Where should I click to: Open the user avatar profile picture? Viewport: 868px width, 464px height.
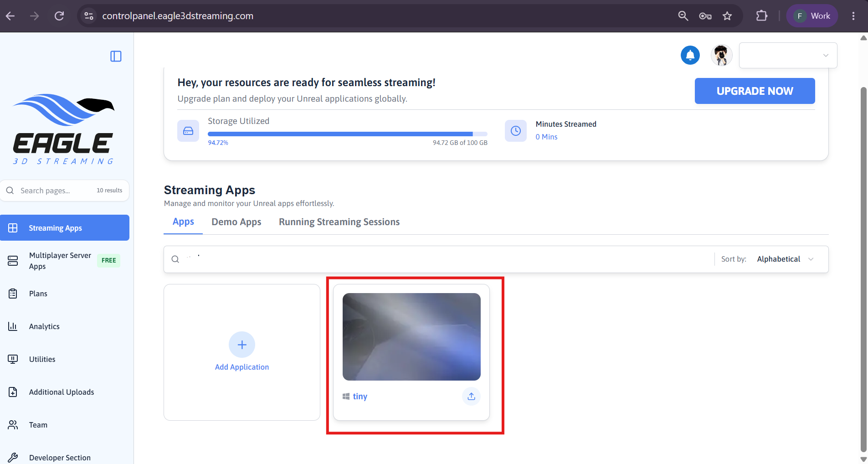[x=721, y=55]
